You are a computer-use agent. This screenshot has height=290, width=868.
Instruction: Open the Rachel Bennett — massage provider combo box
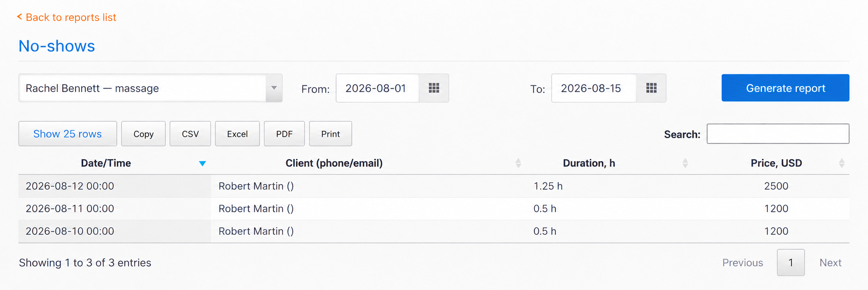[151, 88]
